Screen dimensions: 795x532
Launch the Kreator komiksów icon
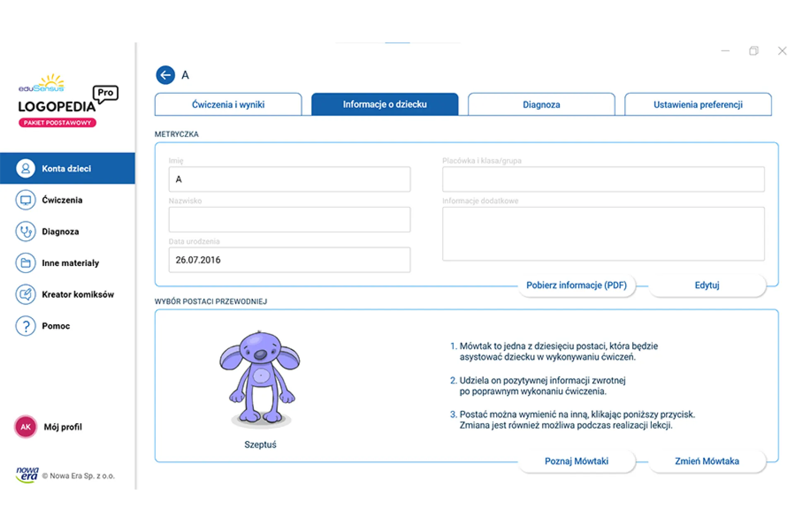(26, 295)
